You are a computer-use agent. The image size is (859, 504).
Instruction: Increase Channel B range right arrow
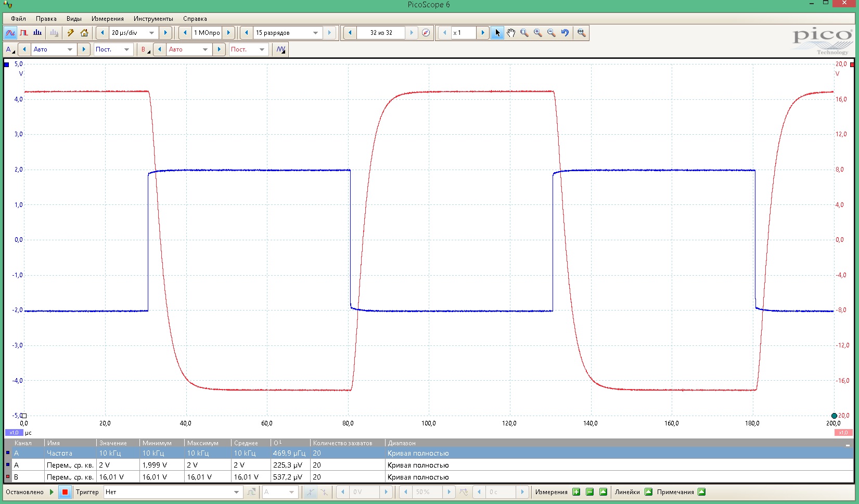(219, 49)
